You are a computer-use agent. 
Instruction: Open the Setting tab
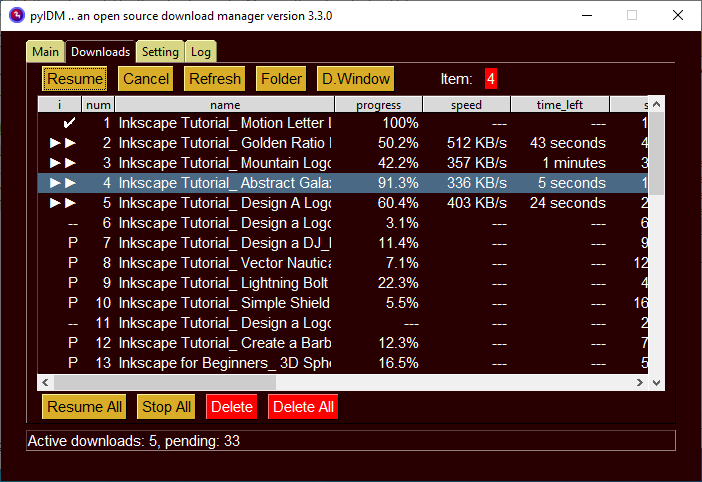point(160,52)
